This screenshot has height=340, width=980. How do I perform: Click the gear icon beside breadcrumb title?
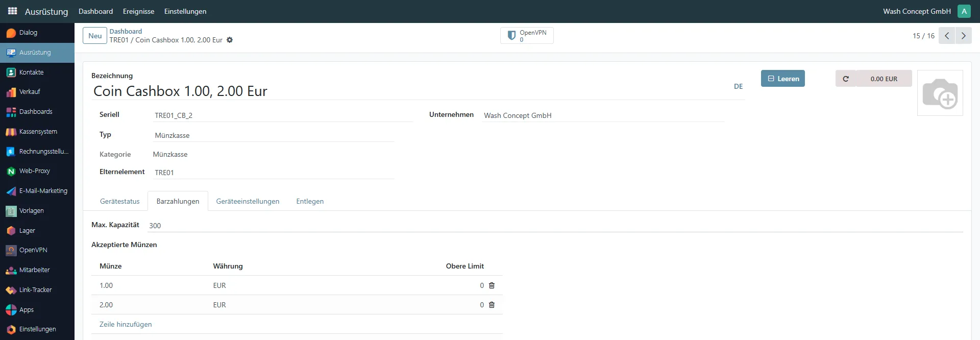pyautogui.click(x=230, y=40)
